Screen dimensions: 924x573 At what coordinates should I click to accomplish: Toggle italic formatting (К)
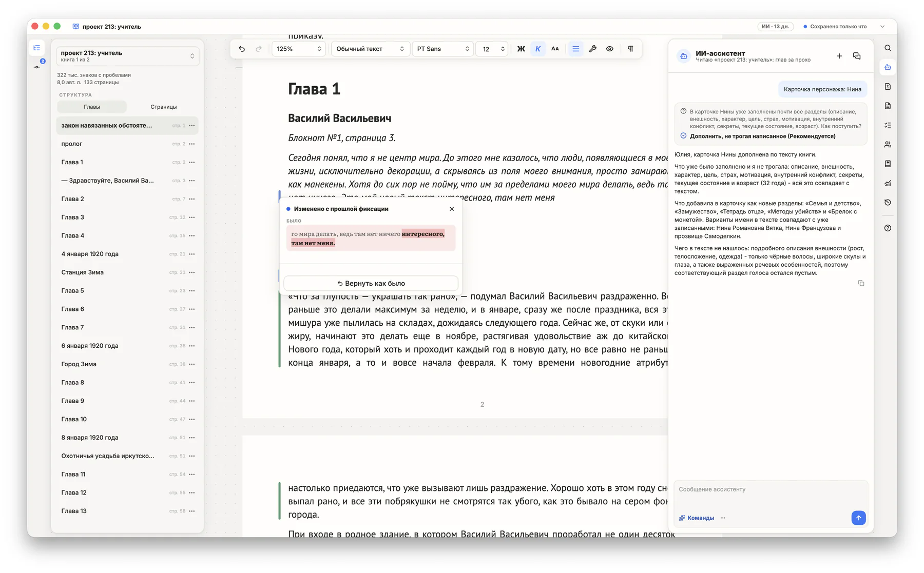(538, 49)
